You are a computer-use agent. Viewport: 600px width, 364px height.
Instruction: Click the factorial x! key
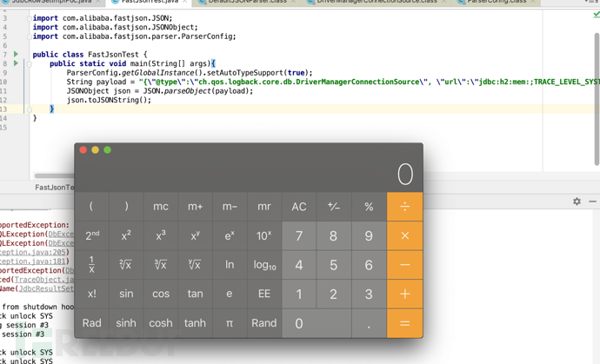point(92,294)
